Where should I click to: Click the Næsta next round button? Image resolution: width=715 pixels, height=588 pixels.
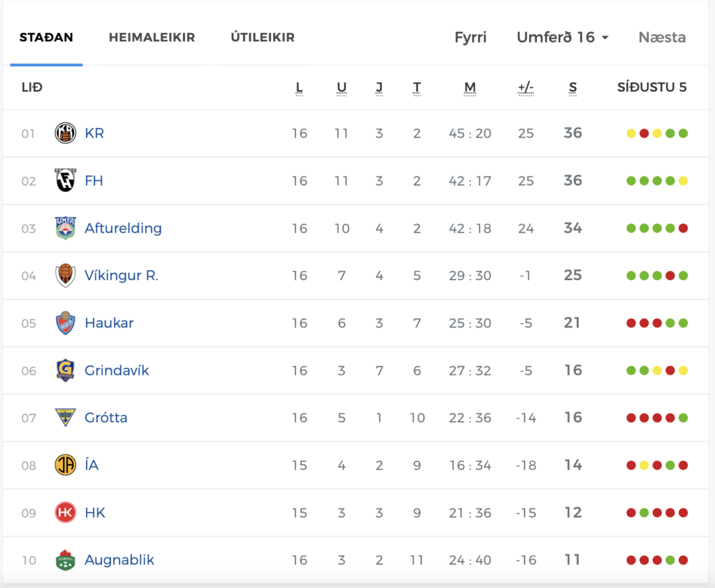click(662, 37)
